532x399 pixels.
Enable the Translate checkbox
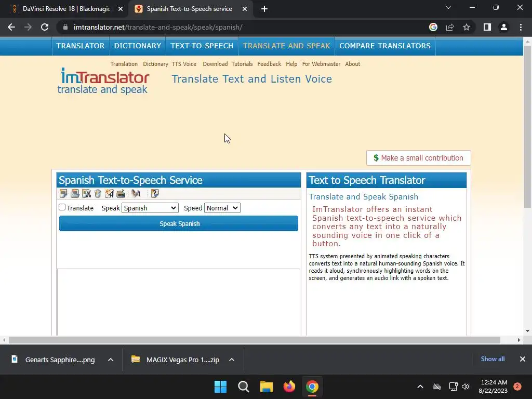pos(62,207)
